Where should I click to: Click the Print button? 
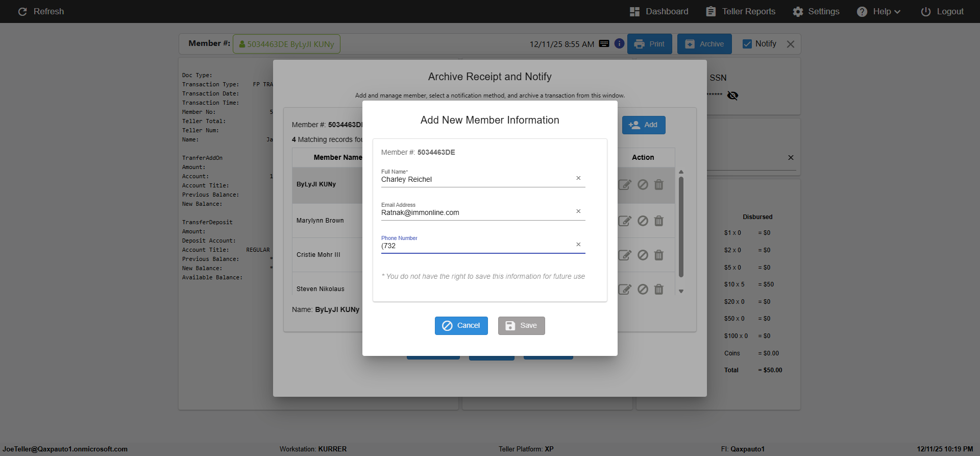click(649, 44)
